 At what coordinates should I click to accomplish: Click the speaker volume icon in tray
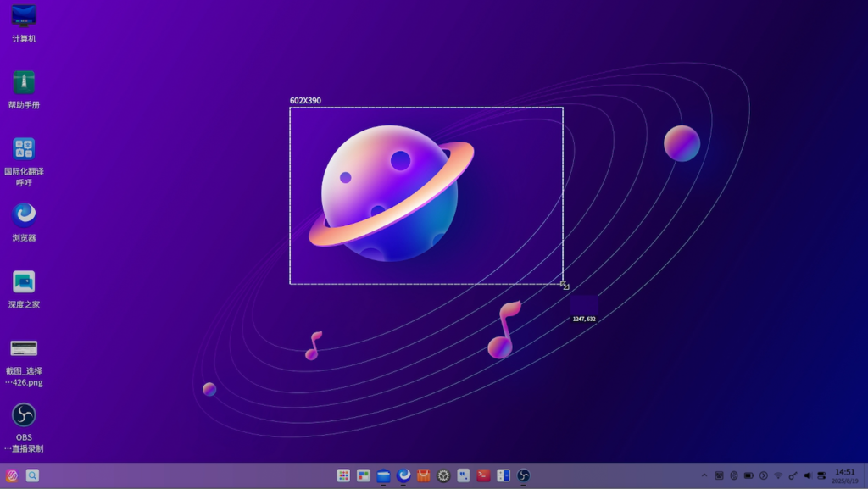(x=807, y=475)
